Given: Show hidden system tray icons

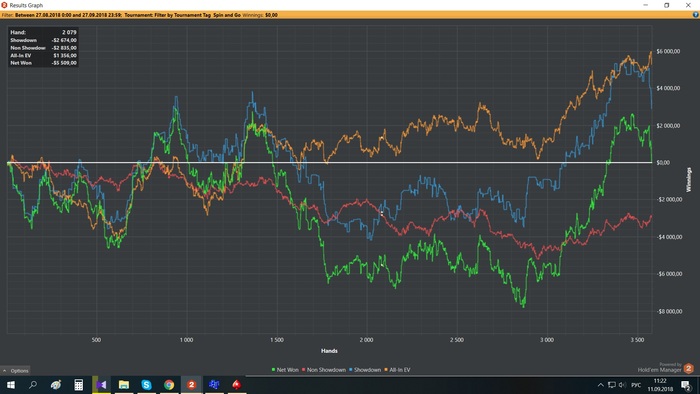Looking at the screenshot, I should pyautogui.click(x=600, y=385).
